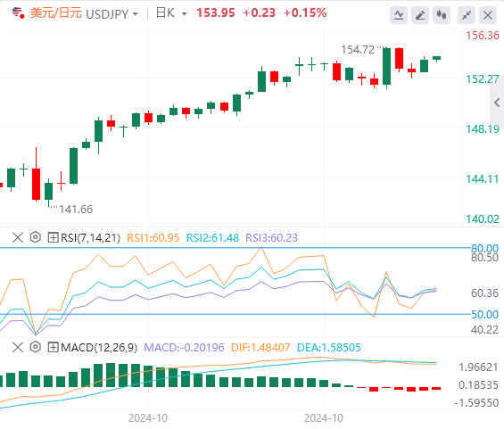Switch chart type via candlestick icon
The image size is (504, 429).
pyautogui.click(x=442, y=15)
